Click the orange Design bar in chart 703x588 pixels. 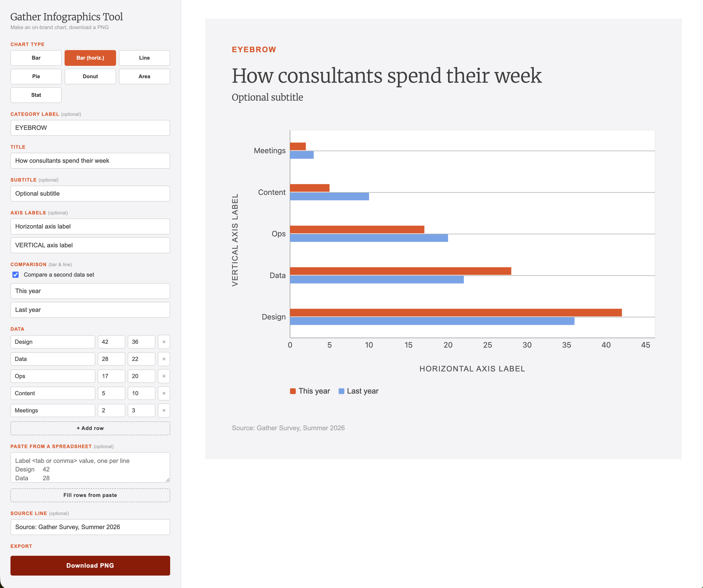pyautogui.click(x=456, y=313)
